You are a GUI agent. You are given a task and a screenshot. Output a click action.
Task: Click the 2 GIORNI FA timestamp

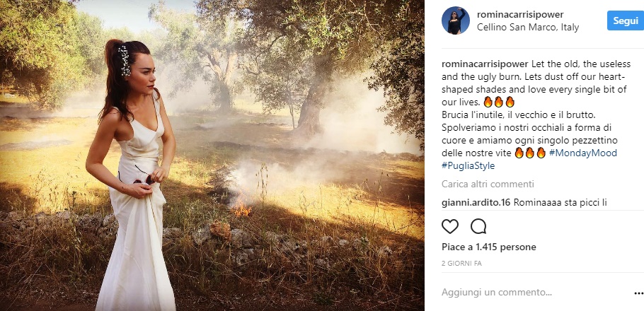461,263
